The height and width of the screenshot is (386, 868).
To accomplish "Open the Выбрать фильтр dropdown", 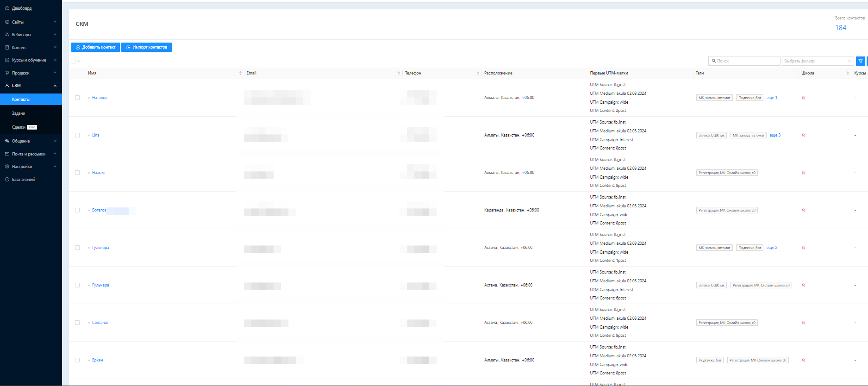I will (817, 61).
